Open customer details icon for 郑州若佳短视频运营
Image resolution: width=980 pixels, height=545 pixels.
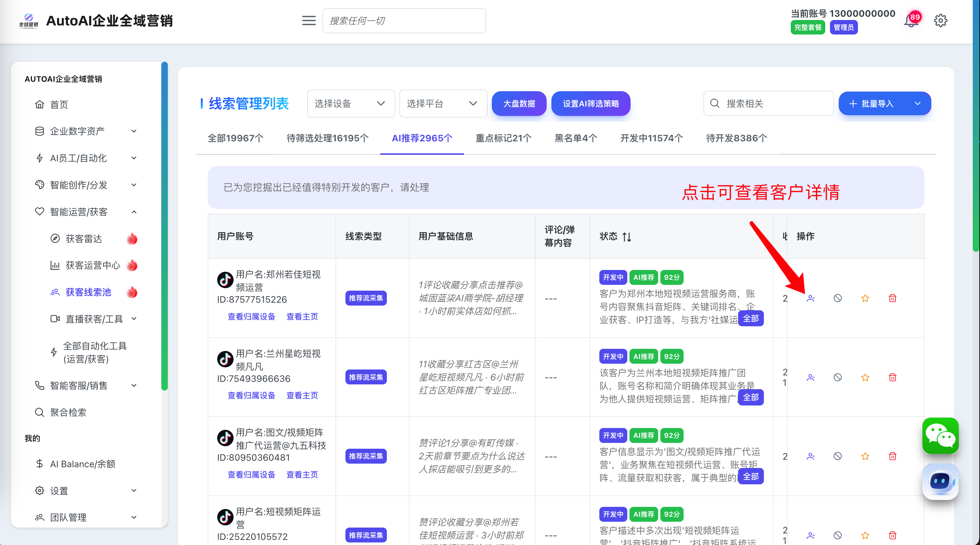click(810, 298)
